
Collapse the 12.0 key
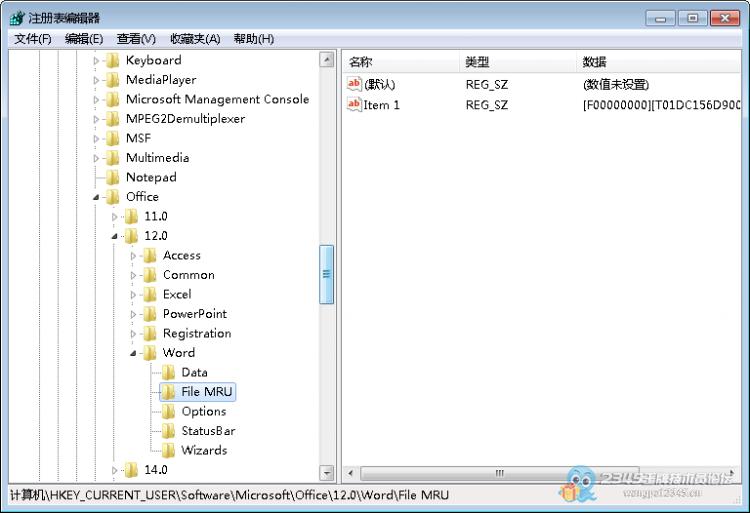(114, 236)
